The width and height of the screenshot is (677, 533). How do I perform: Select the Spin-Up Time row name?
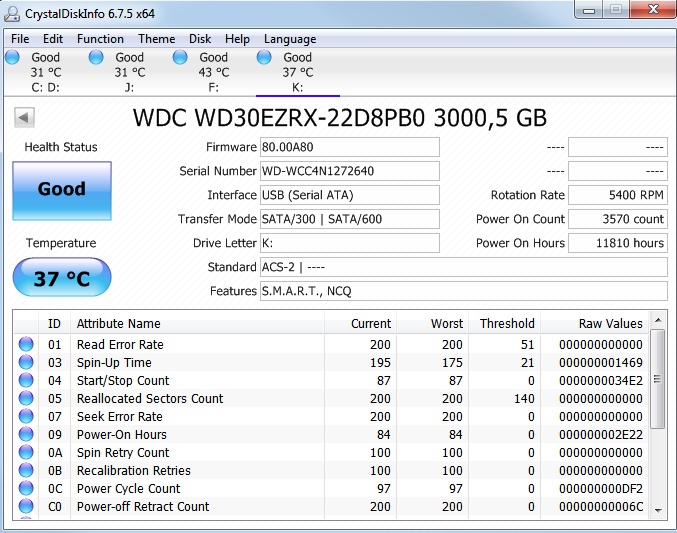point(114,362)
